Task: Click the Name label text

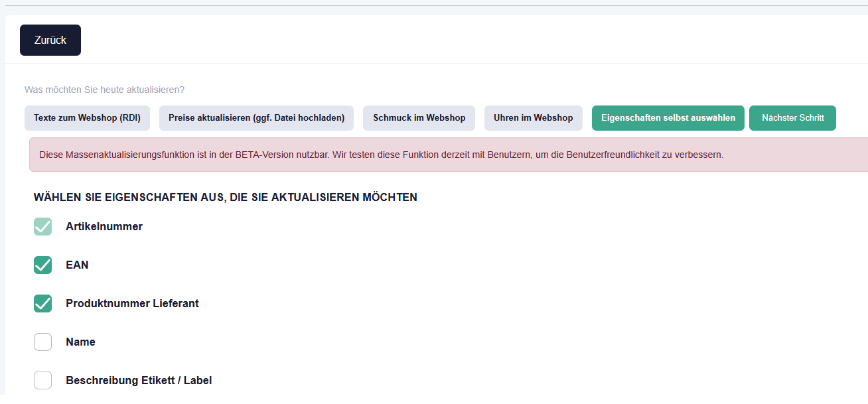Action: (x=80, y=342)
